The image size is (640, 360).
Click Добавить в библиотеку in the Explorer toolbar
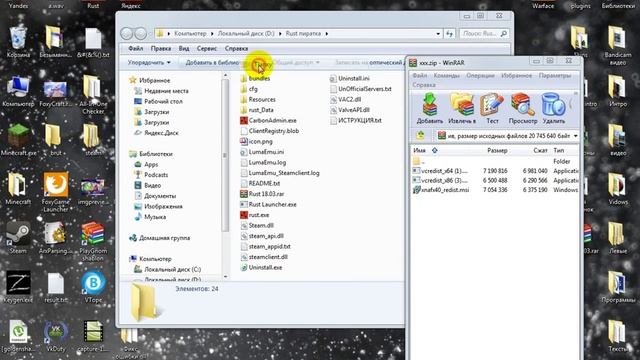click(x=213, y=62)
